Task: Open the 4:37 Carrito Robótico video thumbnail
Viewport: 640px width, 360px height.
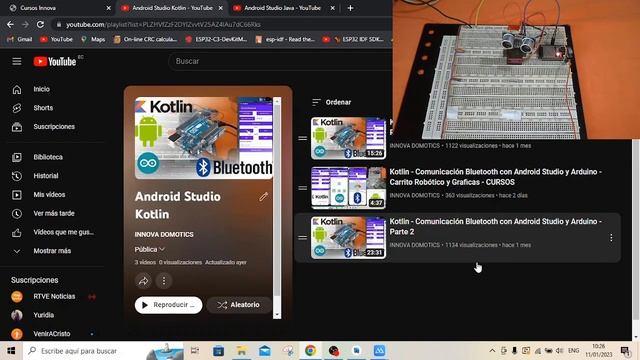Action: 348,188
